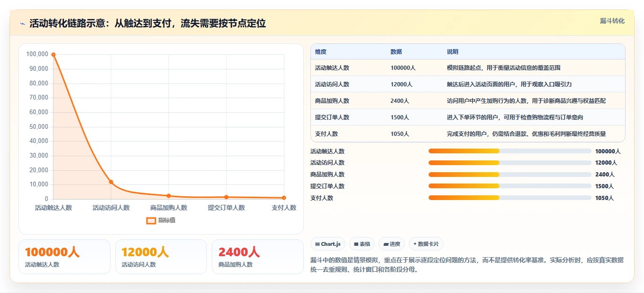Click the lightning icon before the title
The width and height of the screenshot is (644, 293).
(x=22, y=24)
